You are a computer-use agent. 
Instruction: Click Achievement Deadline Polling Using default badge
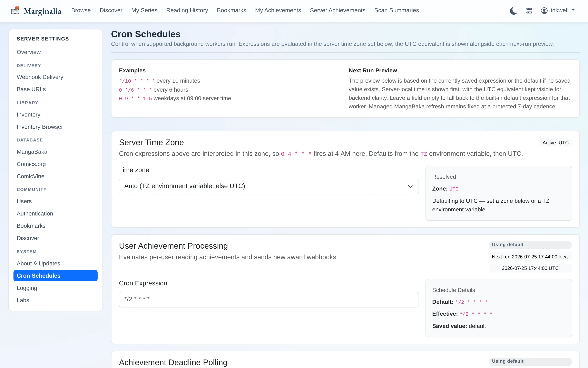[x=530, y=361]
